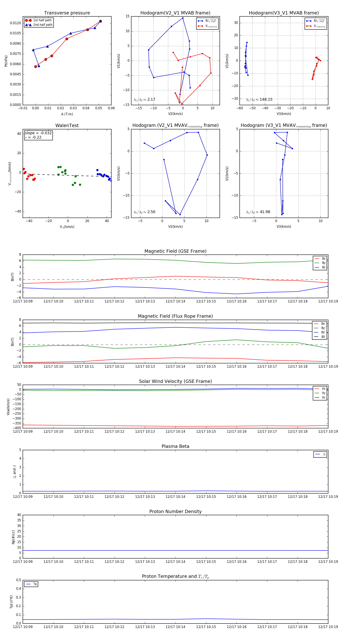This screenshot has width=351, height=644.
Task: Click the 'Tp' legend entry in Proton Temperature
Action: click(31, 584)
